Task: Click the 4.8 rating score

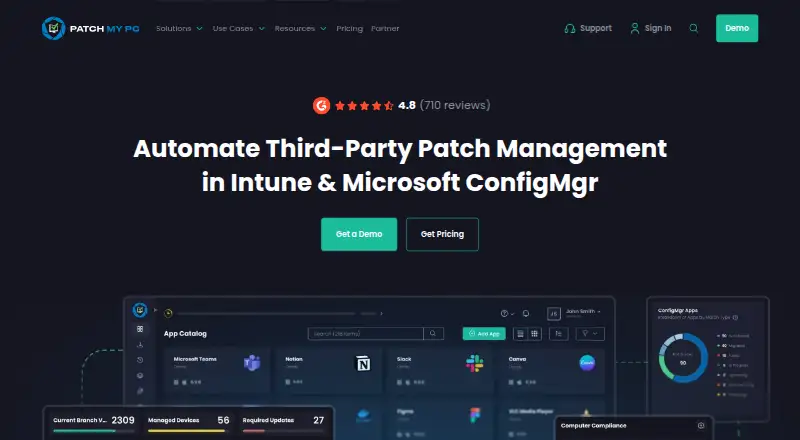Action: [407, 106]
